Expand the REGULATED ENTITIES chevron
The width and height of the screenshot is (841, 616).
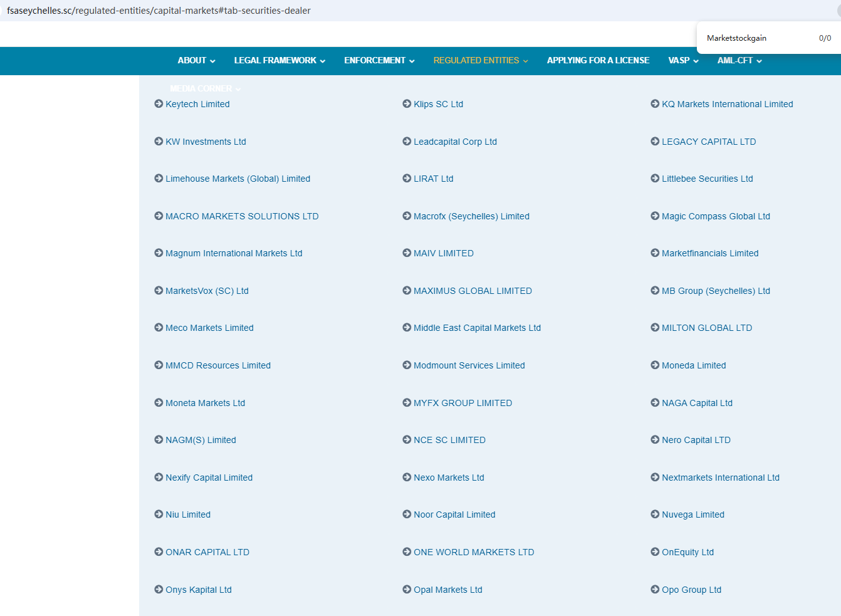[525, 61]
